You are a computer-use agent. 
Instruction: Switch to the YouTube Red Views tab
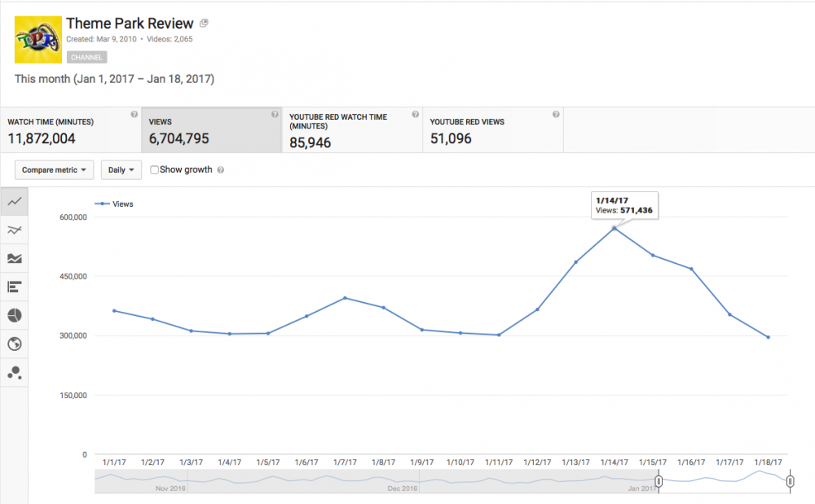[x=492, y=130]
